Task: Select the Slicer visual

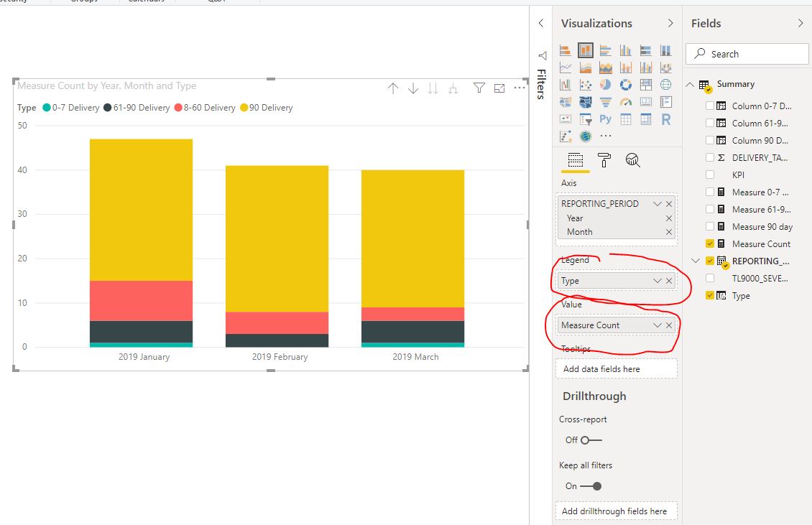Action: [x=586, y=120]
